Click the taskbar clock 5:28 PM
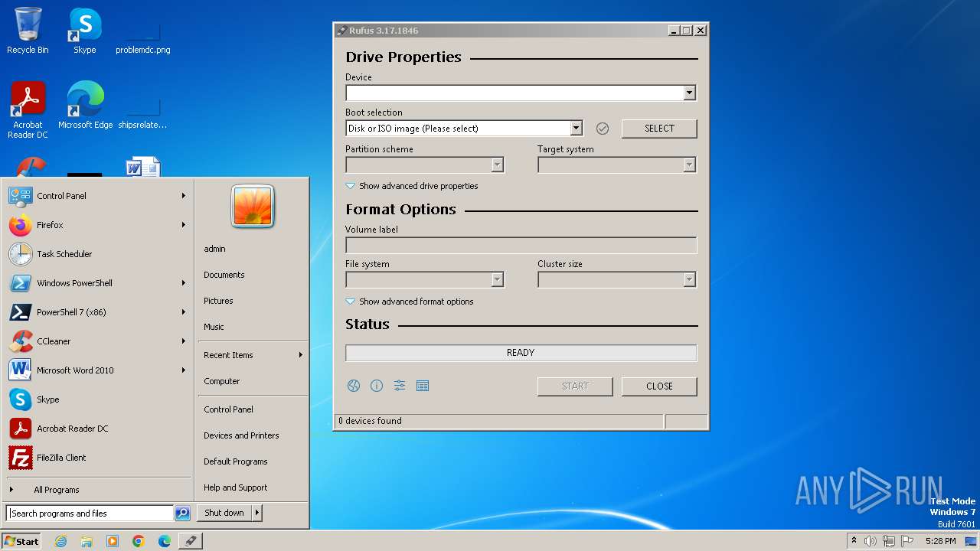980x551 pixels. [x=940, y=541]
